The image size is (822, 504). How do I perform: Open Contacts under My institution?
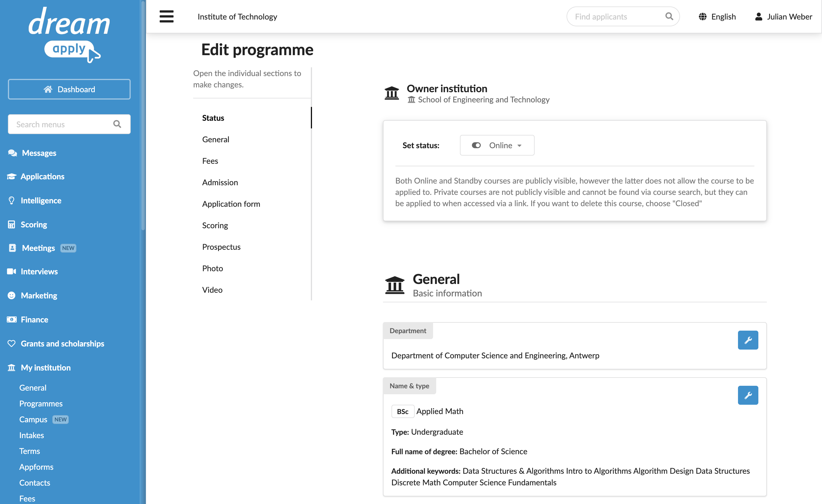(x=34, y=483)
